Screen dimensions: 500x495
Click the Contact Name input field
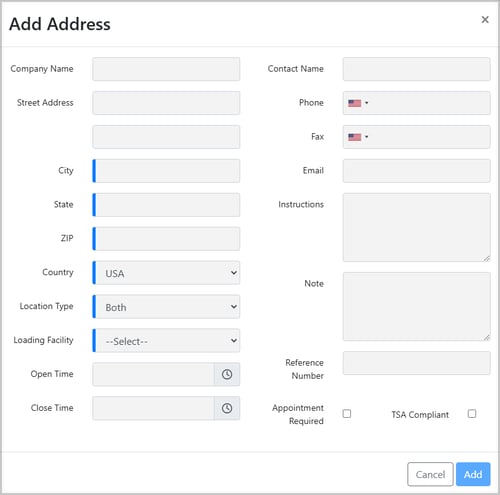[417, 69]
